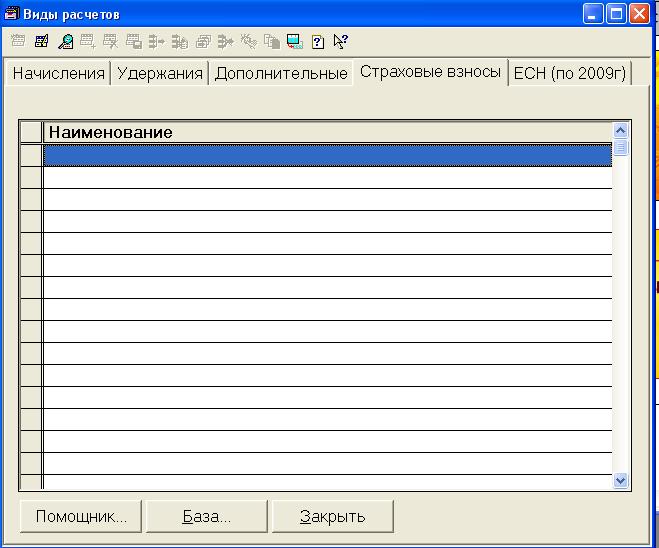Select the Страховые взносы tab
659x548 pixels.
pos(430,73)
